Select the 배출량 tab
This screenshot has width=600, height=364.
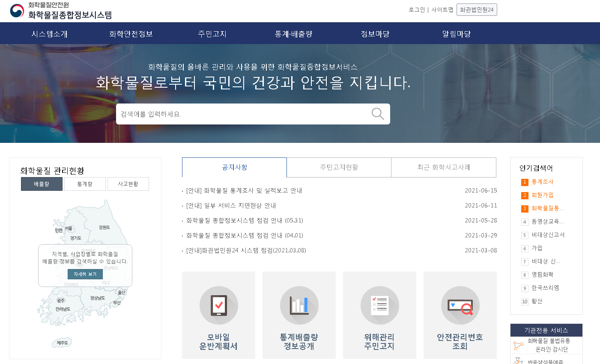42,184
